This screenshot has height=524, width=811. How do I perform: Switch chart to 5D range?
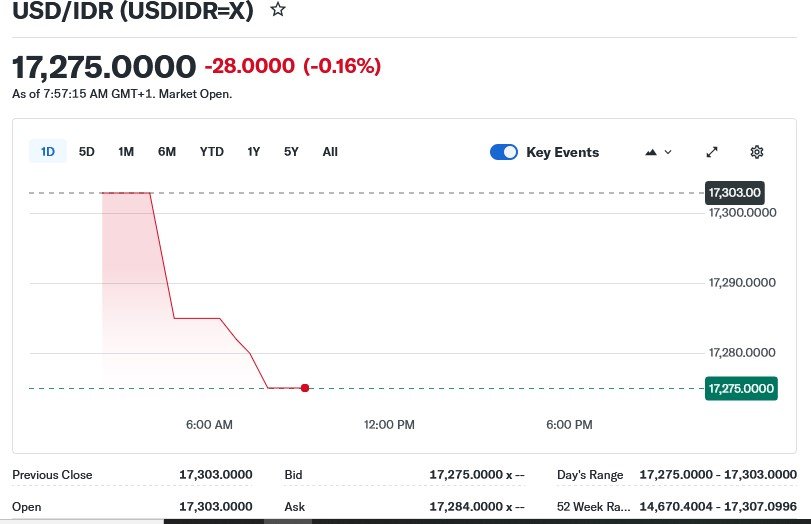87,152
